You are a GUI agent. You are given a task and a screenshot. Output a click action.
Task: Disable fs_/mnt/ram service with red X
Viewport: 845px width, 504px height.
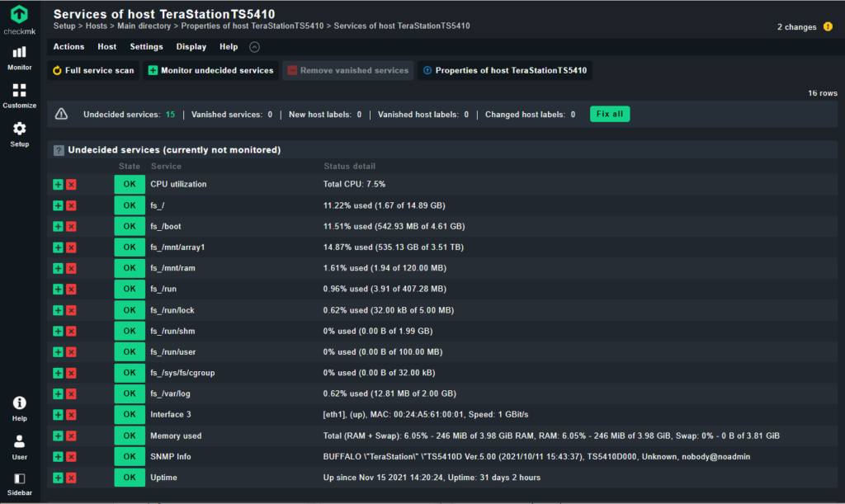click(x=71, y=268)
